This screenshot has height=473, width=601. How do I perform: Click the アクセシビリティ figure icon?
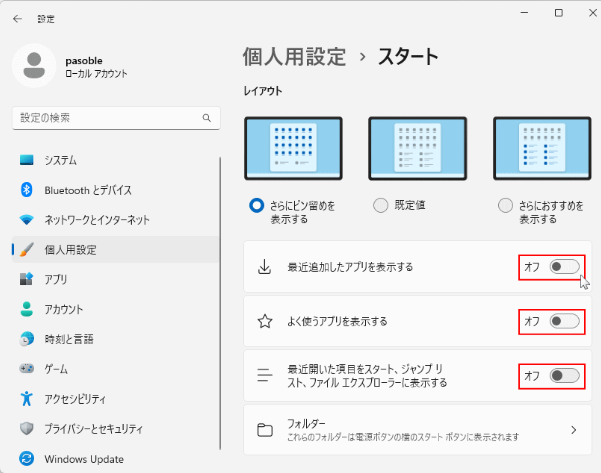(27, 399)
